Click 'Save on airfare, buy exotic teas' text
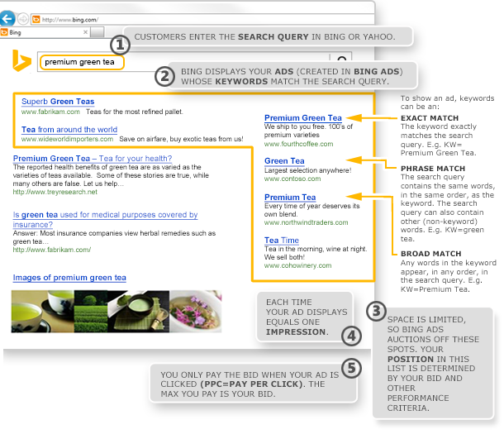Screen dimensions: 504x434 pyautogui.click(x=181, y=139)
